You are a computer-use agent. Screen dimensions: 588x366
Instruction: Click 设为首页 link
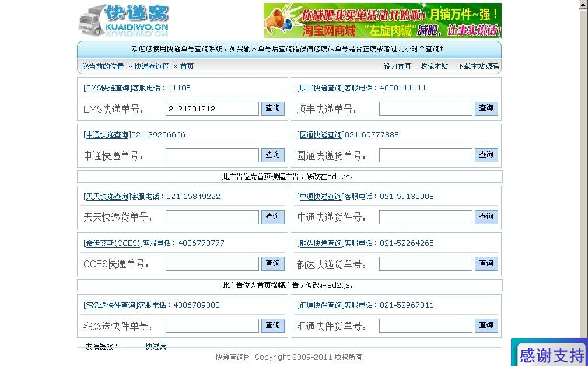[x=397, y=67]
